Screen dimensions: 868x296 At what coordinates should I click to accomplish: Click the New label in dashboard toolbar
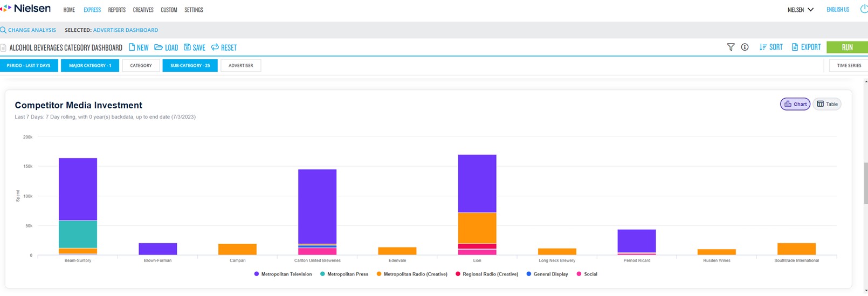(x=142, y=47)
